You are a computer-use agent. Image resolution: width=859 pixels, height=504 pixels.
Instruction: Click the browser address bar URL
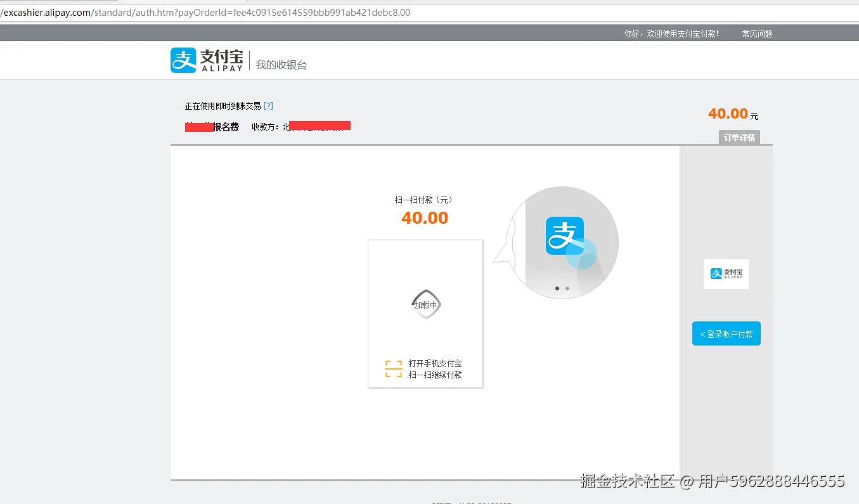pyautogui.click(x=207, y=13)
